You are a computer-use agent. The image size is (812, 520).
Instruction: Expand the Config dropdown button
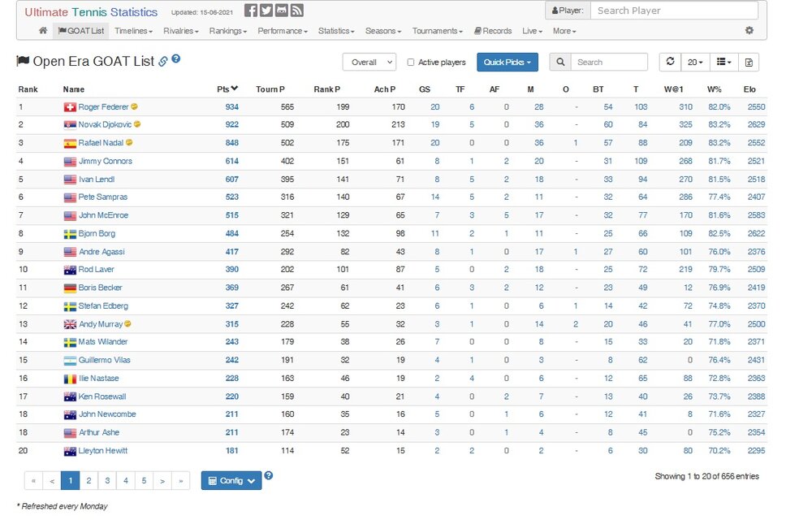coord(231,481)
